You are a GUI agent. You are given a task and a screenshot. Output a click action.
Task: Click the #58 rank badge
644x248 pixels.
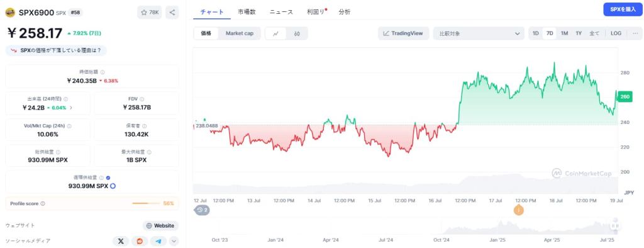coord(75,13)
